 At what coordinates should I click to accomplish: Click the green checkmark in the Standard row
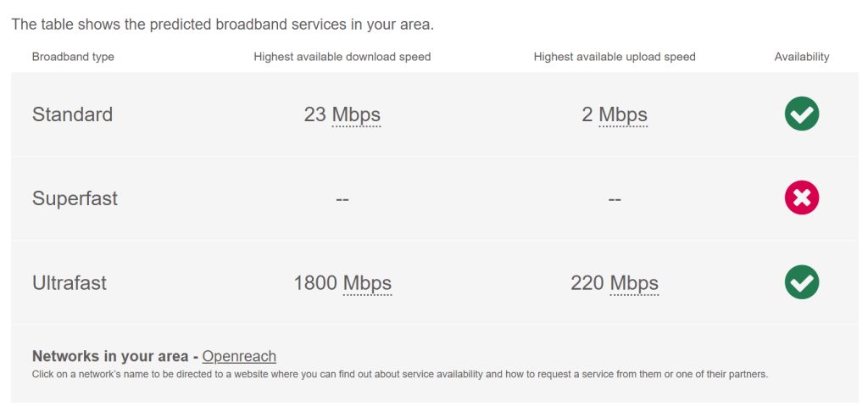801,114
